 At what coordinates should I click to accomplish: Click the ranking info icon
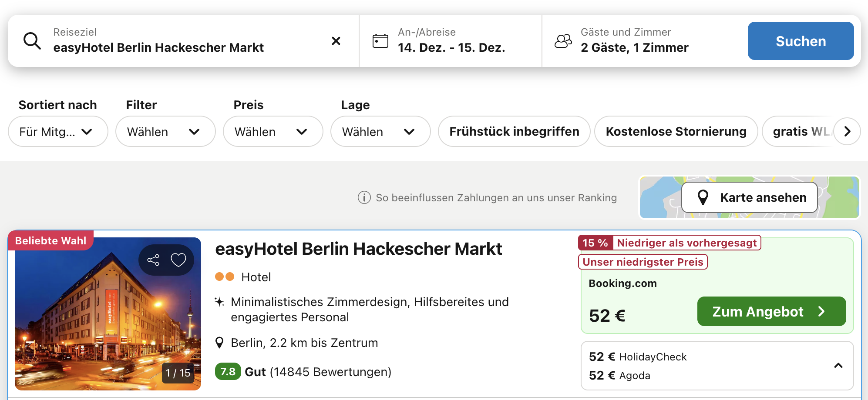coord(364,197)
